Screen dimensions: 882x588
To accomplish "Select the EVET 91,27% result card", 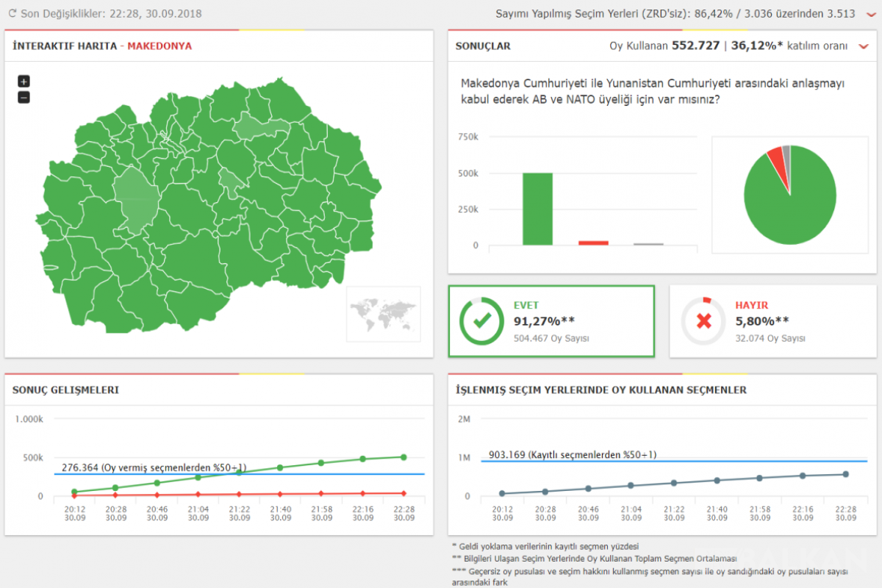I will 551,321.
